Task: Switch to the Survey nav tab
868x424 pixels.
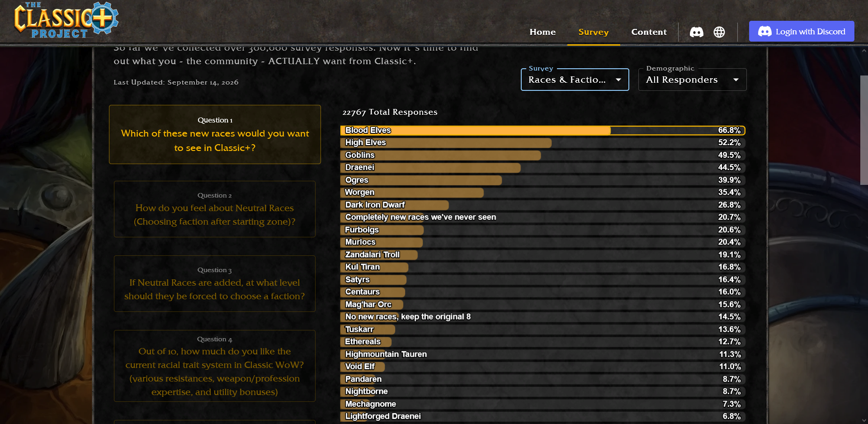Action: (594, 32)
